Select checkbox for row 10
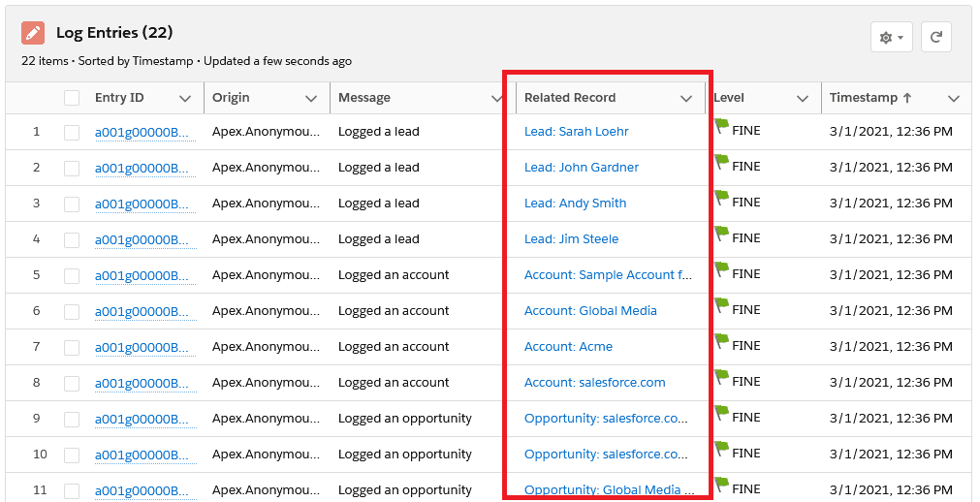 point(72,455)
